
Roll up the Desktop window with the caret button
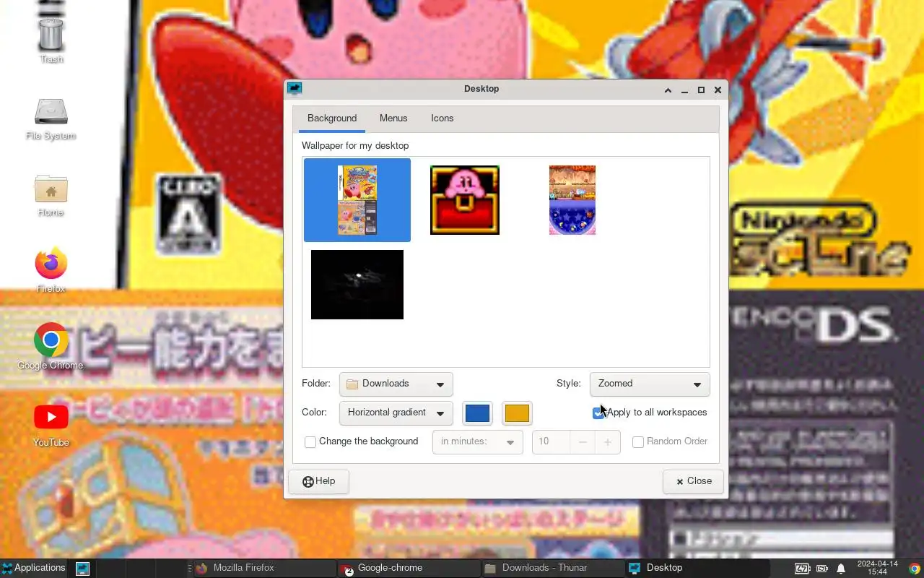668,90
